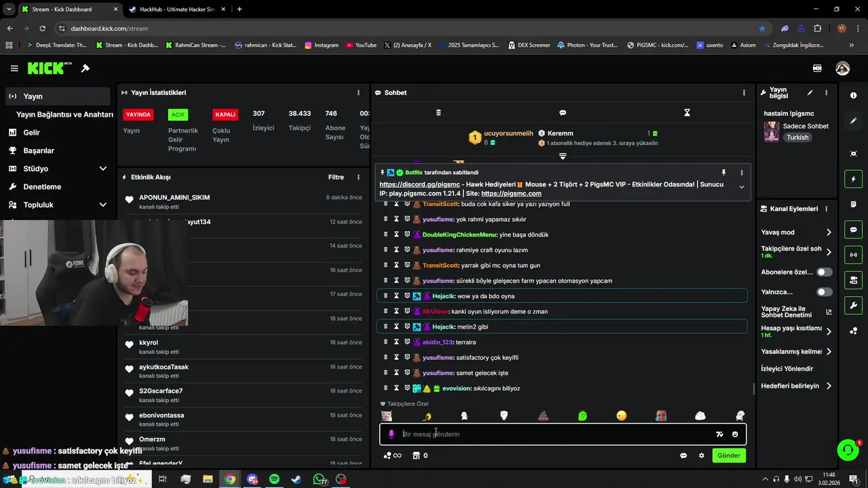Image resolution: width=868 pixels, height=488 pixels.
Task: Open Hedefleri belirleyin options
Action: coord(829,386)
